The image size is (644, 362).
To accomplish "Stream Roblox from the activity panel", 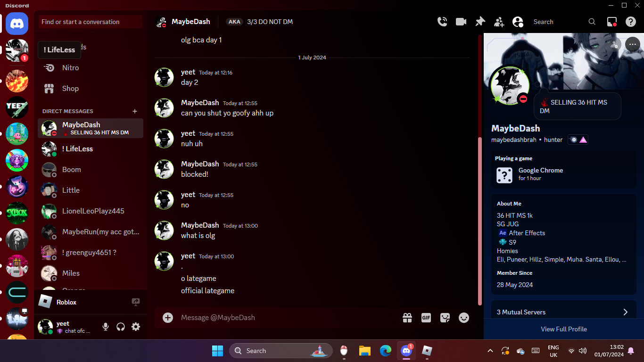I will click(136, 302).
